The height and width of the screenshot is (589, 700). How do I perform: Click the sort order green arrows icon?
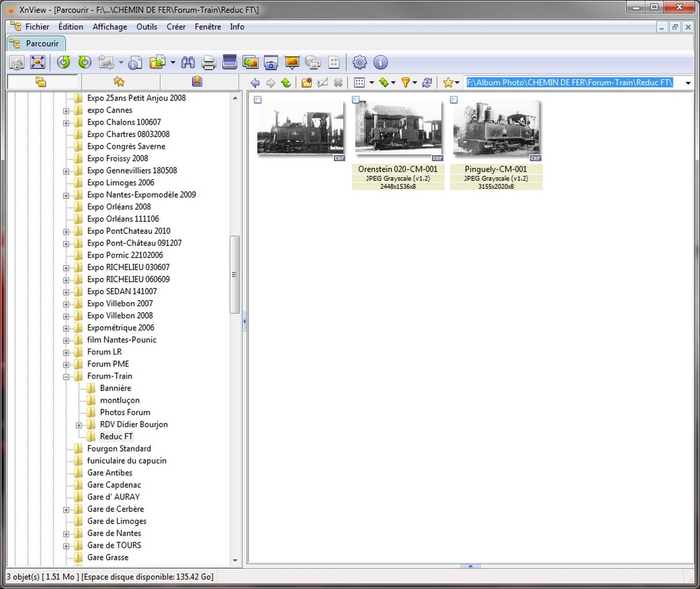coord(384,82)
